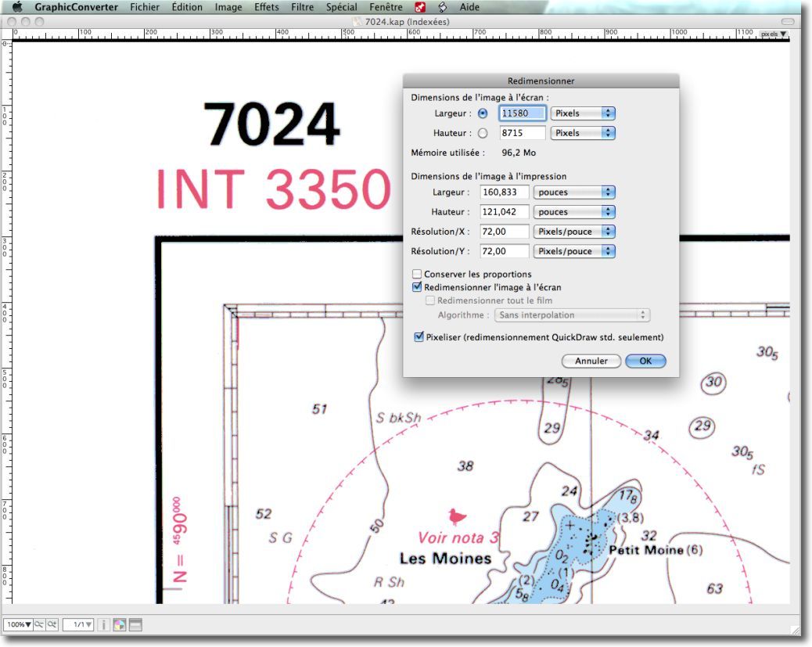Open screen Hauteur Pixels unit dropdown
The width and height of the screenshot is (812, 647).
(583, 133)
